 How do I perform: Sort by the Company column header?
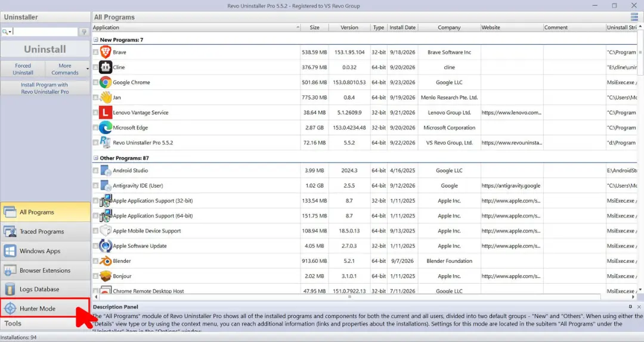pos(450,27)
